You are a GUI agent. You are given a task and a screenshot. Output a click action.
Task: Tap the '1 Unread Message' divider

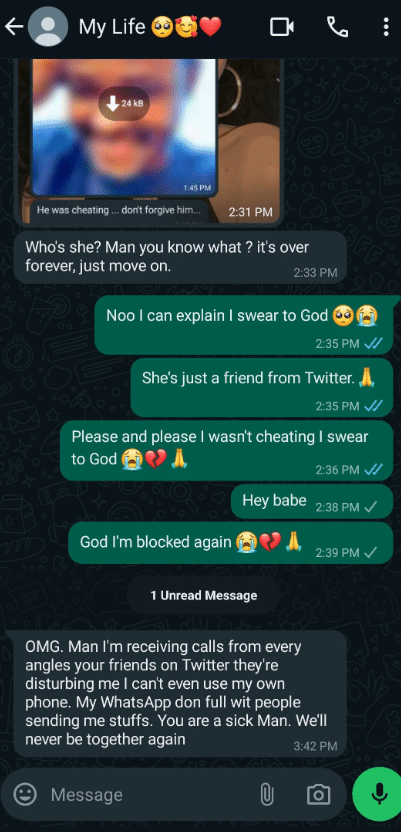(204, 595)
